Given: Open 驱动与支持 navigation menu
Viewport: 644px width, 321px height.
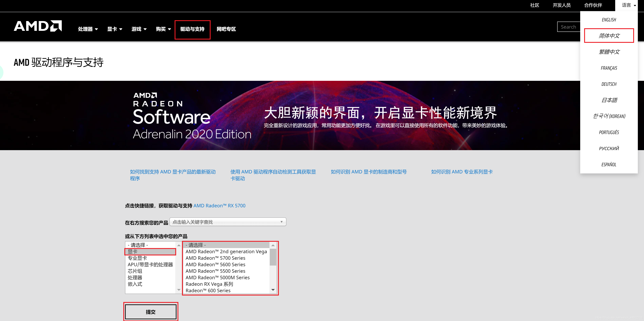Looking at the screenshot, I should [192, 29].
